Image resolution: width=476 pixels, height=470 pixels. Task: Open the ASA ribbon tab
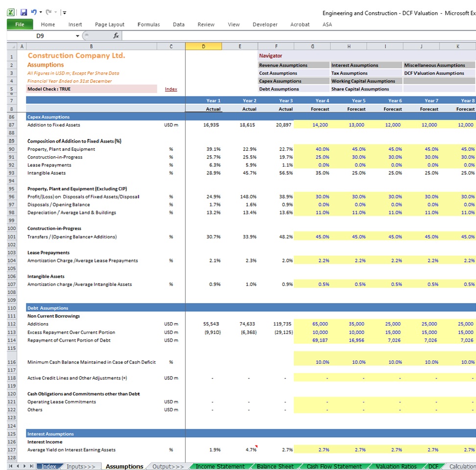(x=327, y=24)
